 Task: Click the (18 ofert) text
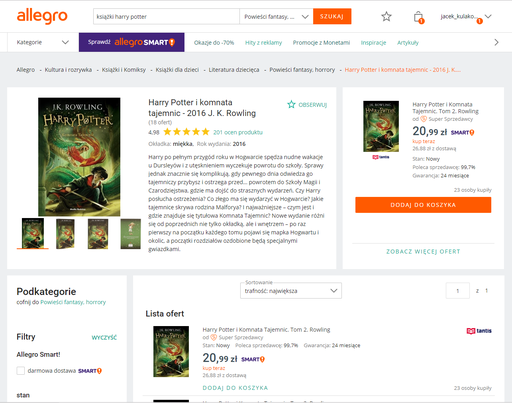pos(160,122)
